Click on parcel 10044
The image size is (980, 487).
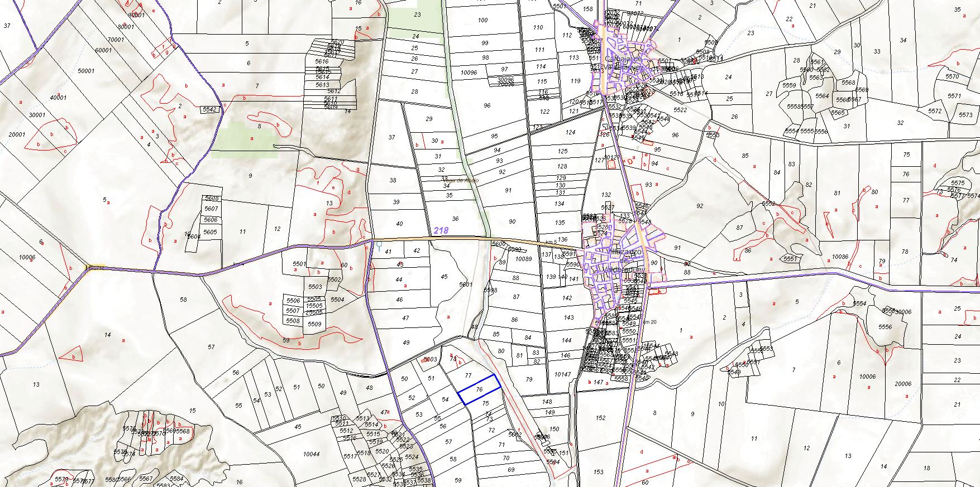(311, 454)
